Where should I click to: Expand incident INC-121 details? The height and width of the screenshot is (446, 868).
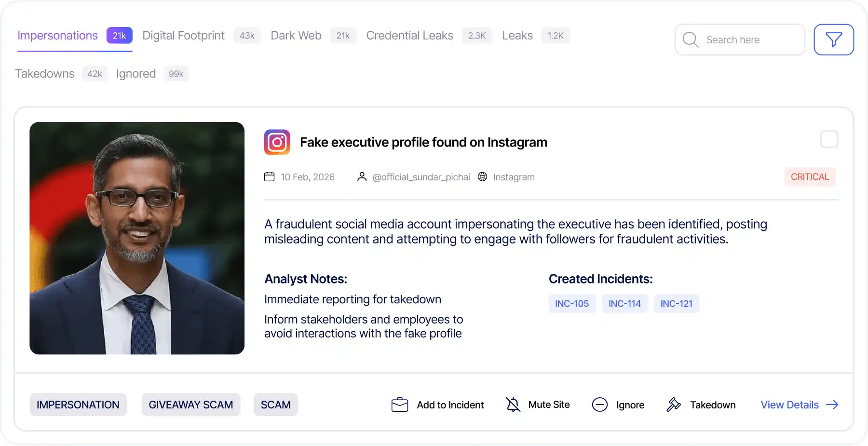coord(676,303)
